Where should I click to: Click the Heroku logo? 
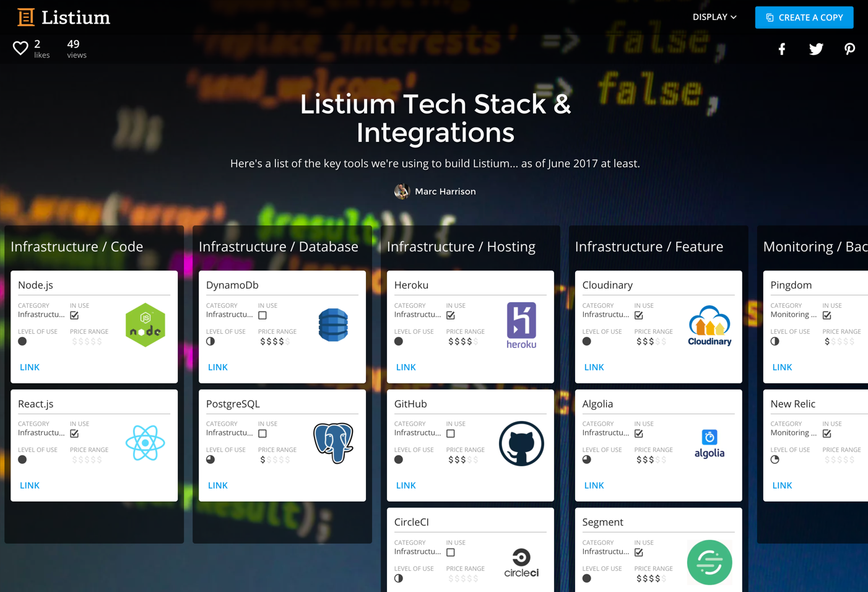(x=521, y=325)
